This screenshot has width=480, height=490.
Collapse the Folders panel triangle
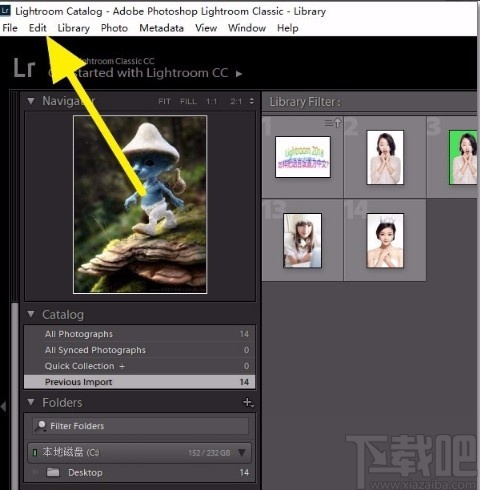pos(31,402)
